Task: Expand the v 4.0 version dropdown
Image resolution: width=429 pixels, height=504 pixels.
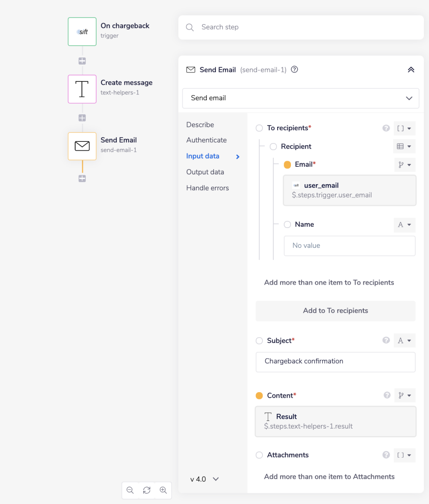Action: pyautogui.click(x=205, y=479)
